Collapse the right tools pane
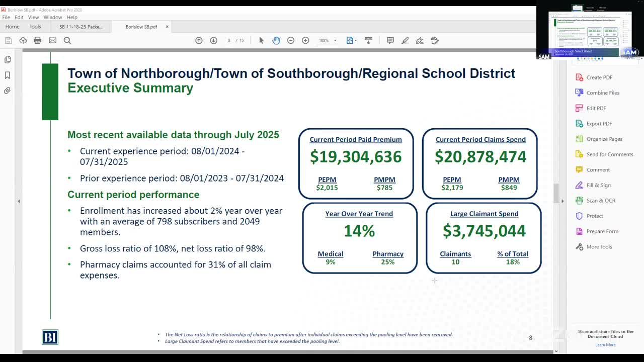The image size is (644, 362). (x=562, y=201)
